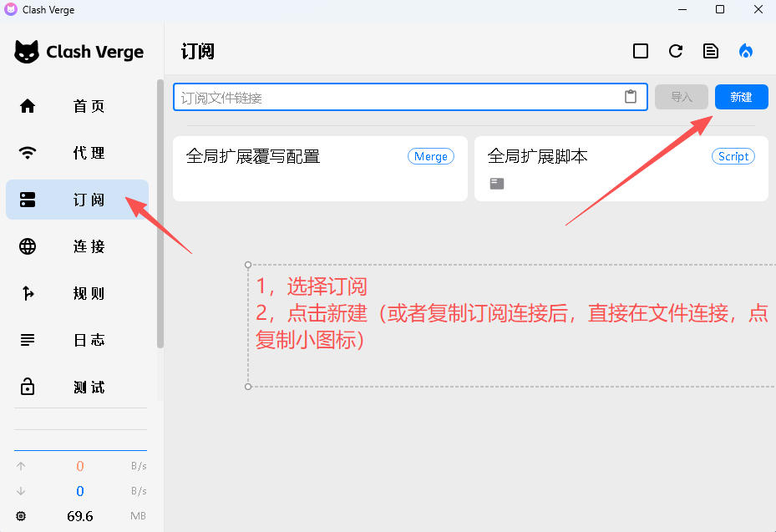Click the square window icon in header
The image size is (776, 532).
tap(641, 51)
